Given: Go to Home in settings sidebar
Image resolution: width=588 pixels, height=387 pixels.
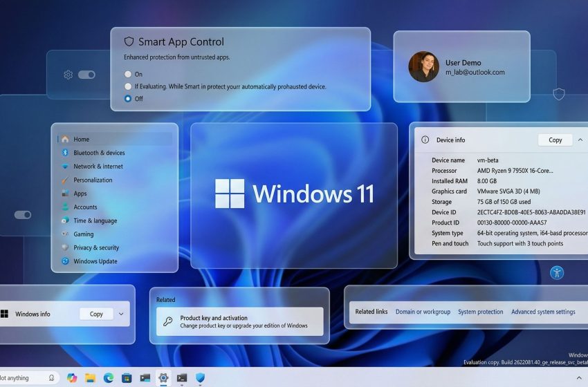Looking at the screenshot, I should click(115, 139).
